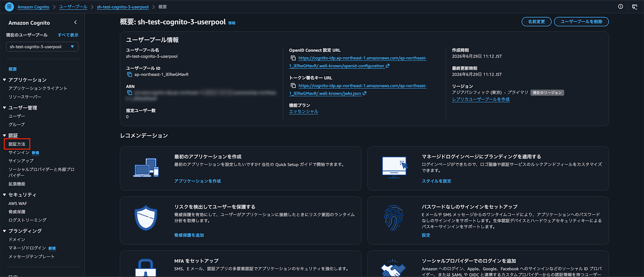Screen dimensions: 644x277
Task: Click the handshake icon on the social provider card
Action: coord(393,268)
